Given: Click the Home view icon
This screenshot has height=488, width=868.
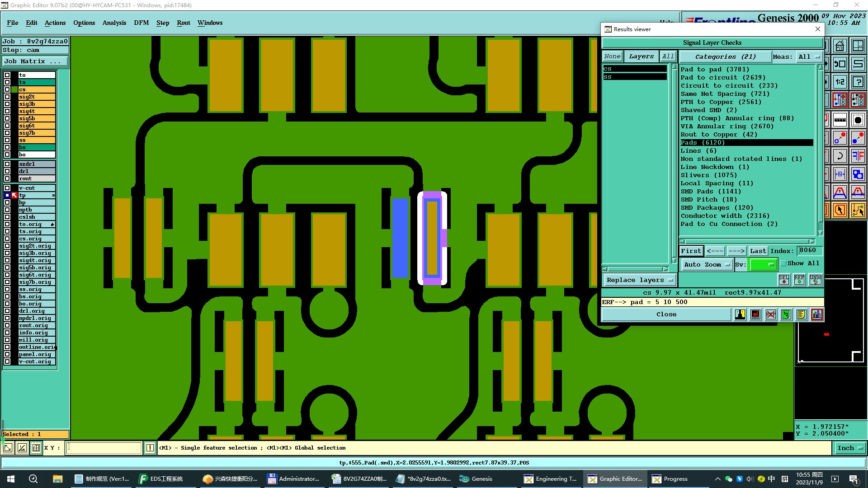Looking at the screenshot, I should pos(840,46).
